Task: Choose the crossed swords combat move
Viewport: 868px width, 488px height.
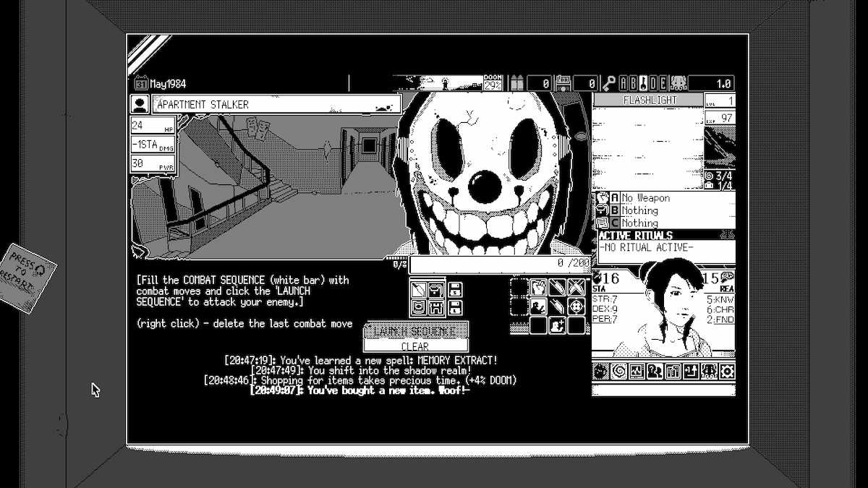Action: [x=576, y=288]
